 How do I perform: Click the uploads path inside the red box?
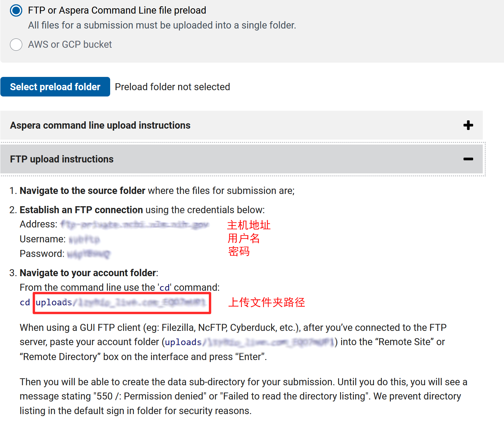(x=121, y=302)
